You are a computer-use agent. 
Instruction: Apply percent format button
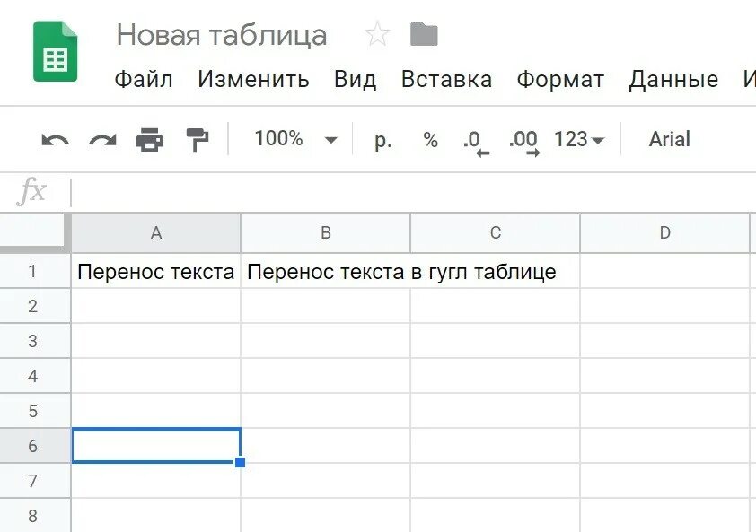431,140
